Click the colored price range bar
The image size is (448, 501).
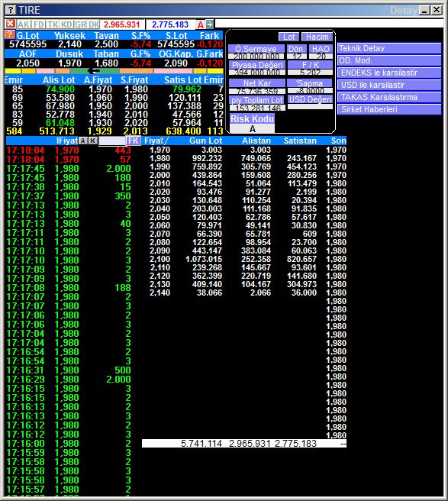pyautogui.click(x=114, y=71)
